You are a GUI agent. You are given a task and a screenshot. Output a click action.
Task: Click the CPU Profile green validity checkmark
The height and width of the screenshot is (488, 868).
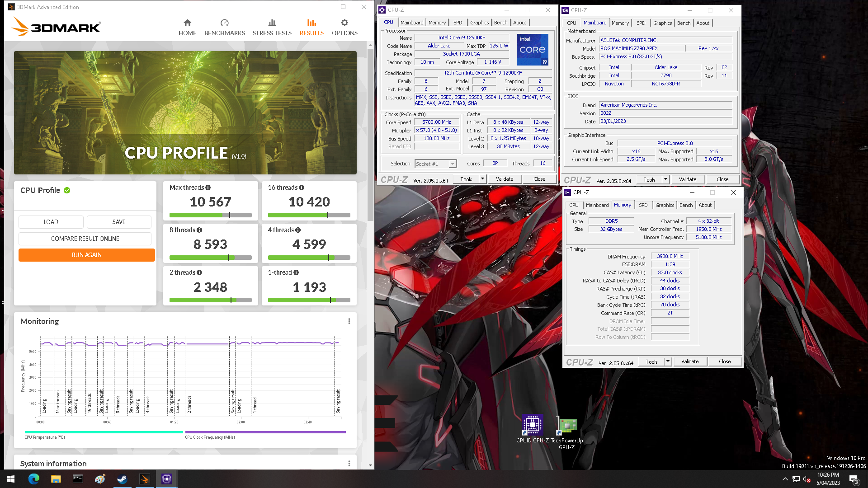coord(67,190)
